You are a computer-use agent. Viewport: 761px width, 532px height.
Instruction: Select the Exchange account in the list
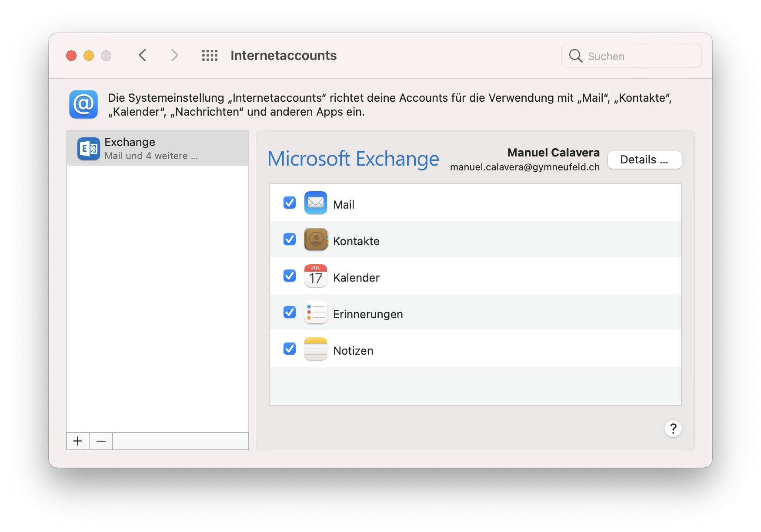(157, 149)
